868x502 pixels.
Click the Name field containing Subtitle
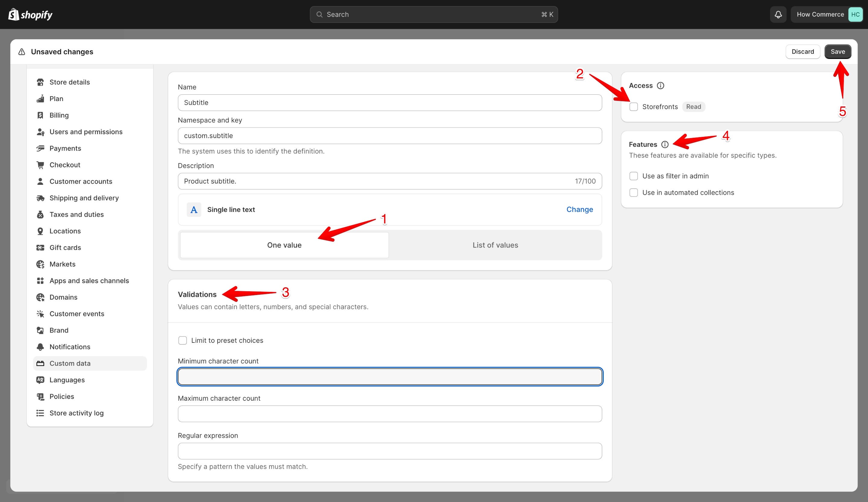(x=390, y=103)
